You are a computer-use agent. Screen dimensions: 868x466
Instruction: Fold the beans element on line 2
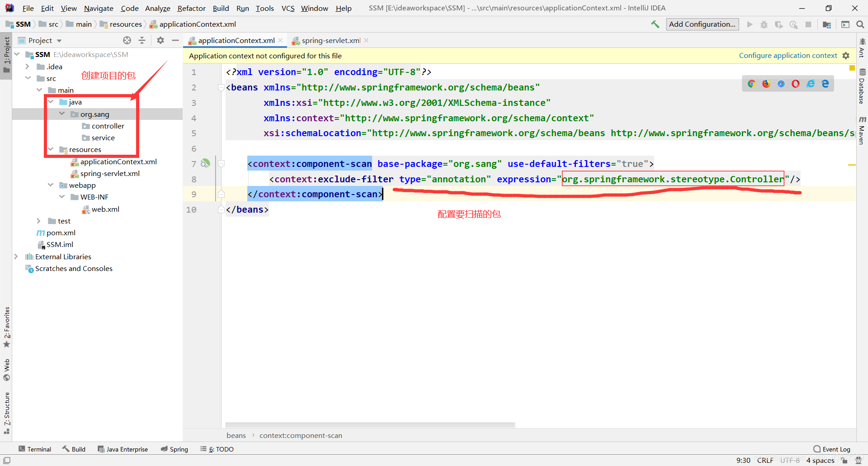(x=221, y=87)
